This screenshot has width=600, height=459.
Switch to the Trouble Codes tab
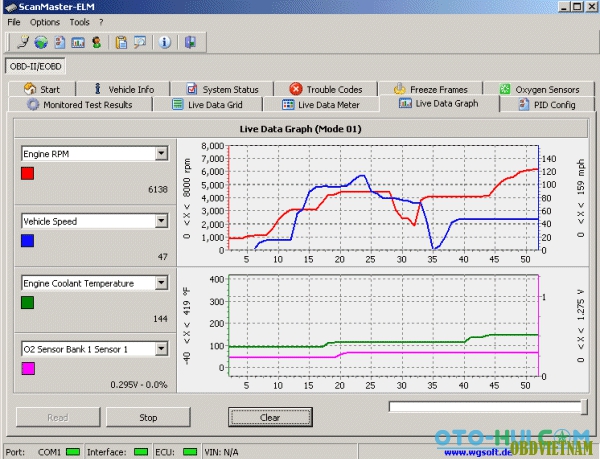pyautogui.click(x=326, y=89)
